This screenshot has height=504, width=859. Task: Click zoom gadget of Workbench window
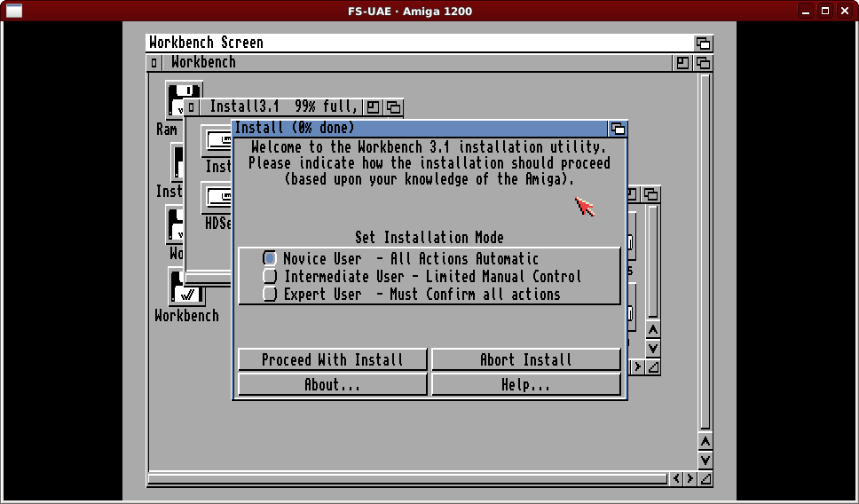click(682, 63)
